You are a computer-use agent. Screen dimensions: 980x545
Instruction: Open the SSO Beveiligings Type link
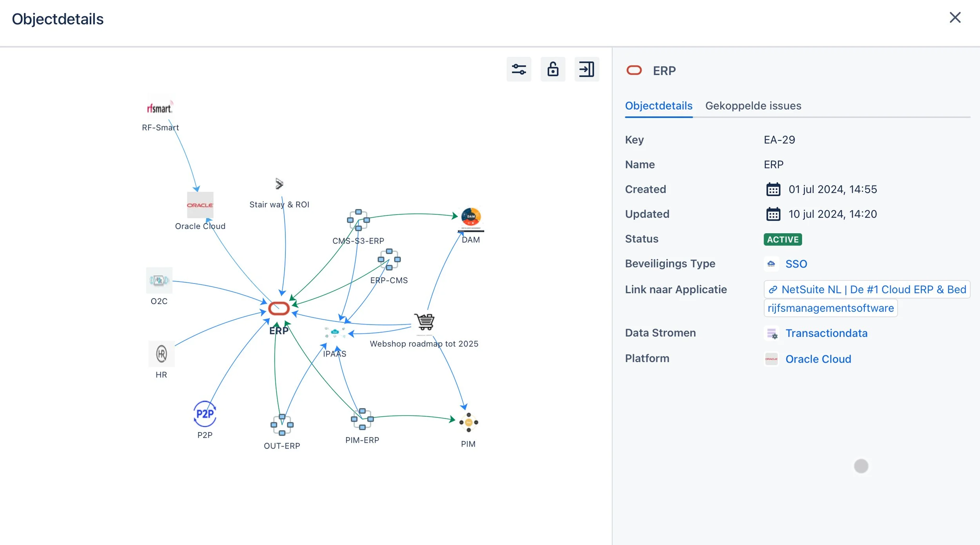point(796,264)
